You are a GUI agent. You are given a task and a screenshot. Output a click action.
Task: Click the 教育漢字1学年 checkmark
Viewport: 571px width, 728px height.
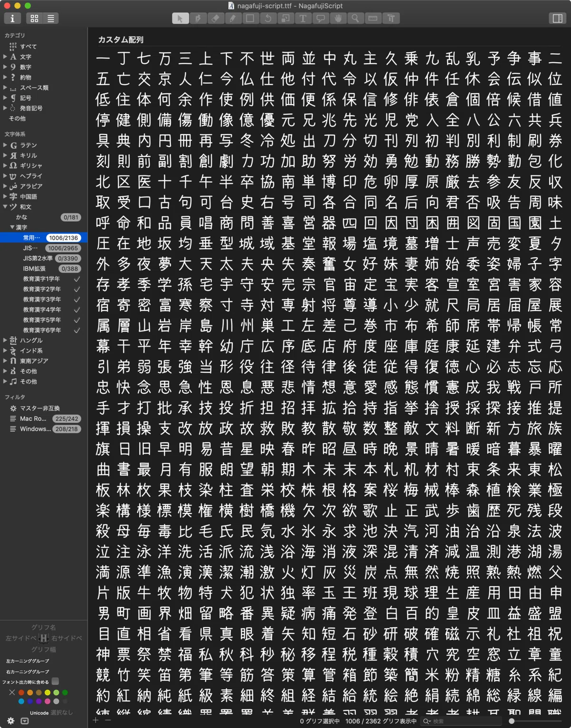click(77, 279)
